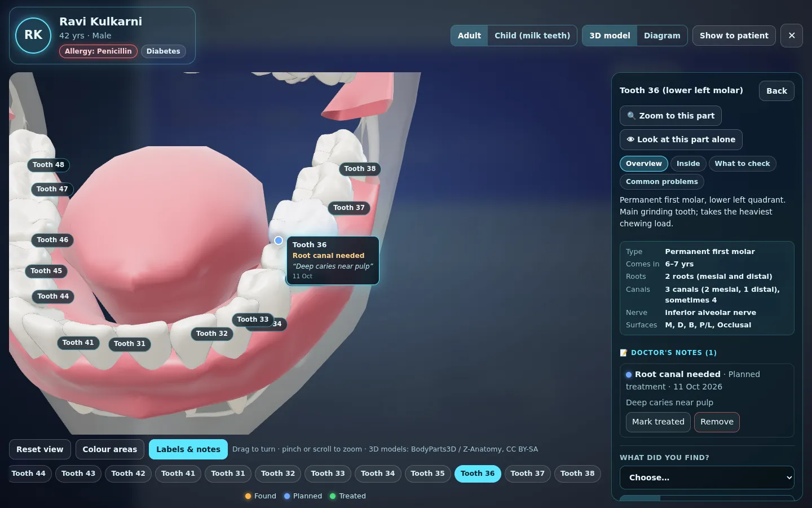Click the Tooth 46 label on model

(x=52, y=240)
